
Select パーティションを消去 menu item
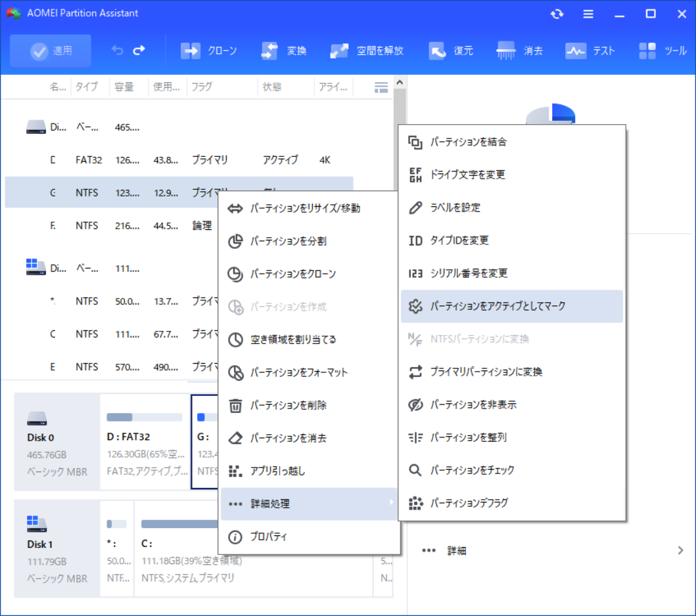[x=309, y=438]
